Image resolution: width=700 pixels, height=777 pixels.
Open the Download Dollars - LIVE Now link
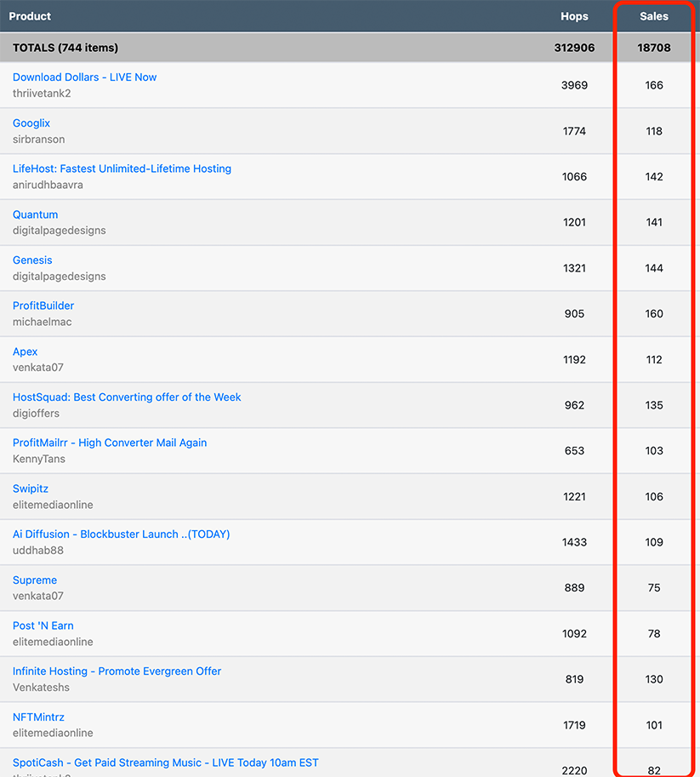tap(84, 77)
